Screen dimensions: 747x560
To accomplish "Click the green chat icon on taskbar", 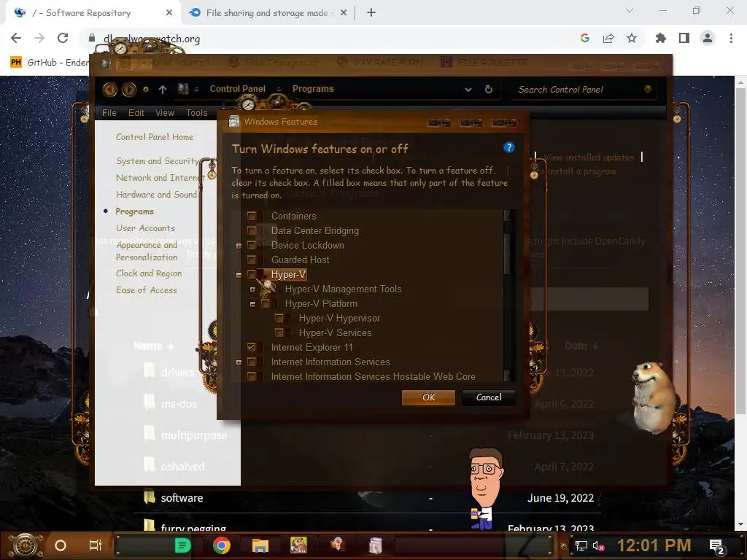I will click(x=182, y=545).
